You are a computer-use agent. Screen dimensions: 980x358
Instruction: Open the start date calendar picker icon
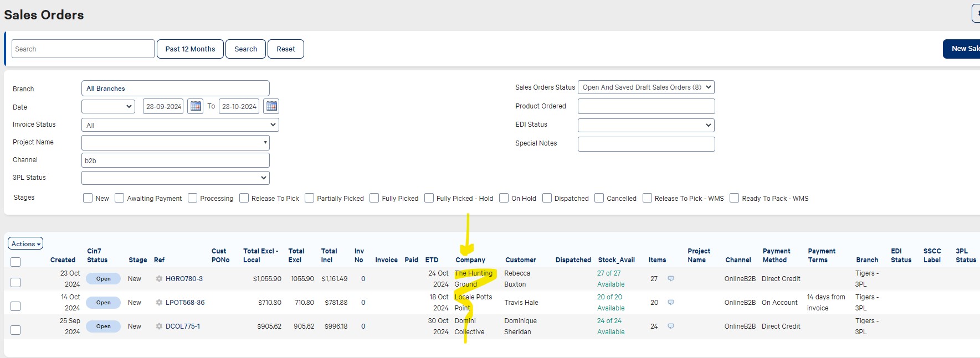[x=196, y=106]
